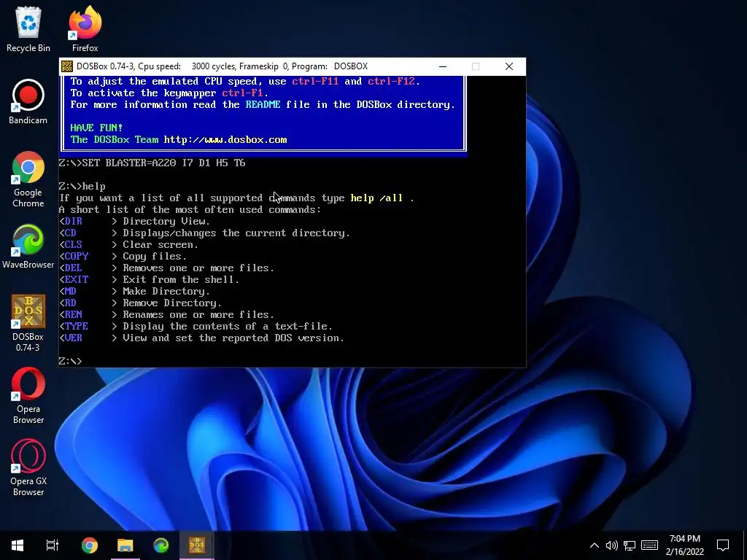747x560 pixels.
Task: Open Task View on the taskbar
Action: 53,545
